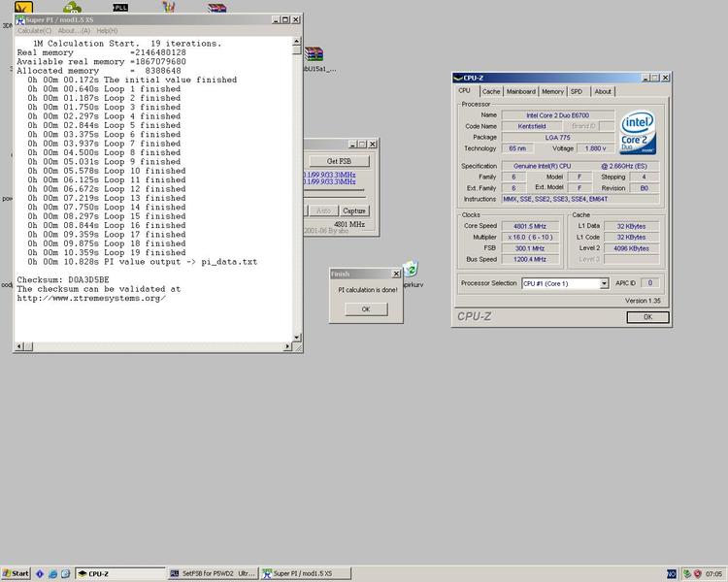The width and height of the screenshot is (728, 582).
Task: Click the Instructions field in CPU-Z
Action: (580, 199)
